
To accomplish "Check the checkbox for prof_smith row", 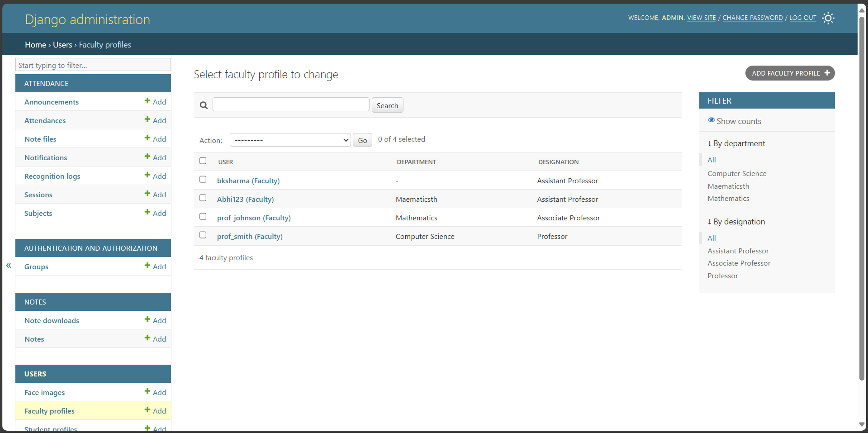I will (203, 235).
